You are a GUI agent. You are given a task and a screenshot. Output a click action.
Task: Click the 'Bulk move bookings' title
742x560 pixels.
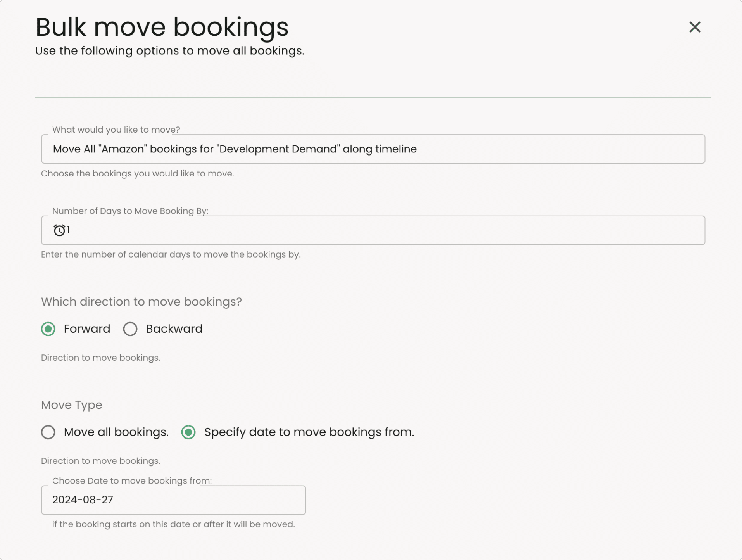[162, 27]
